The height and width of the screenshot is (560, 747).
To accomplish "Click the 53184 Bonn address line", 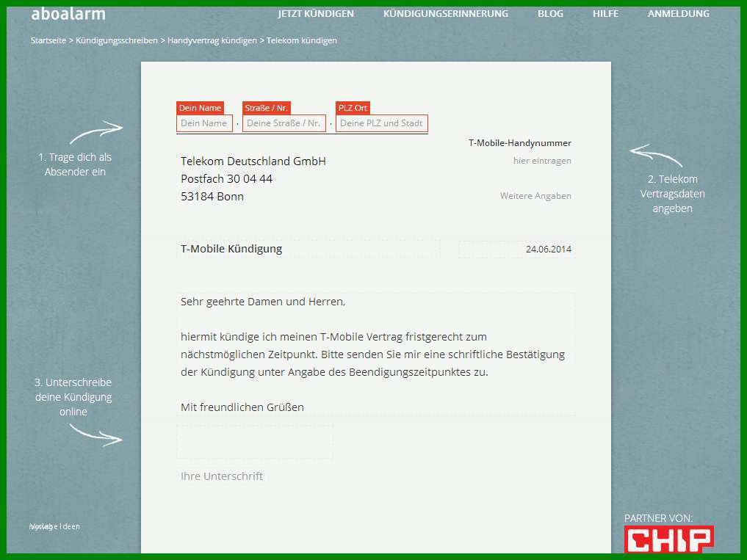I will (212, 197).
